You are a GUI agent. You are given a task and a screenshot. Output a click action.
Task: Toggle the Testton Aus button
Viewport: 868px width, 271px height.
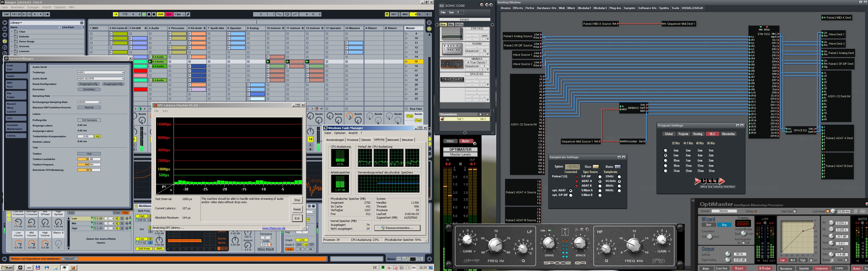click(89, 154)
